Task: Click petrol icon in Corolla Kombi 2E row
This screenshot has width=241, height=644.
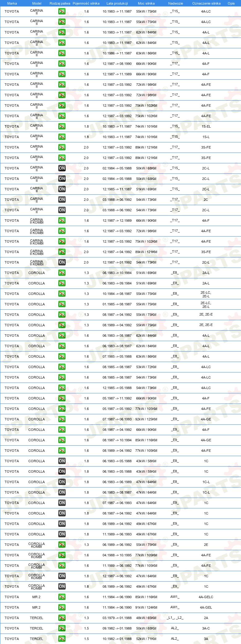Action: click(62, 545)
